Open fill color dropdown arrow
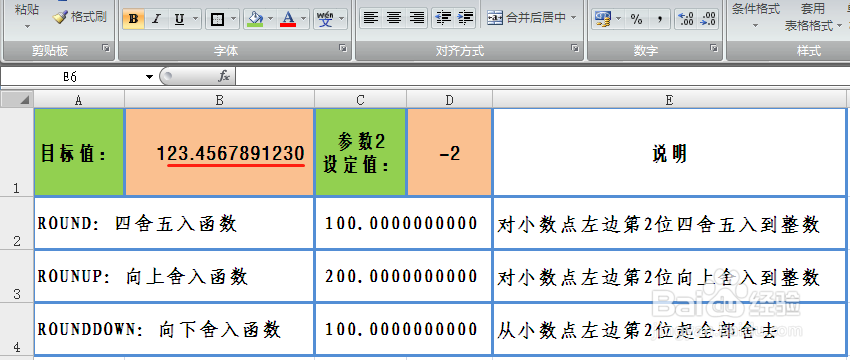 click(271, 20)
